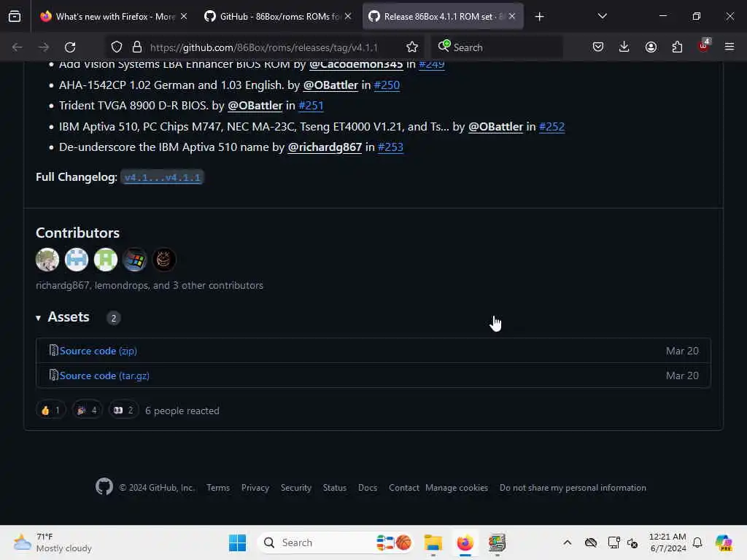Open uBlock Origin extension icon

[x=704, y=46]
